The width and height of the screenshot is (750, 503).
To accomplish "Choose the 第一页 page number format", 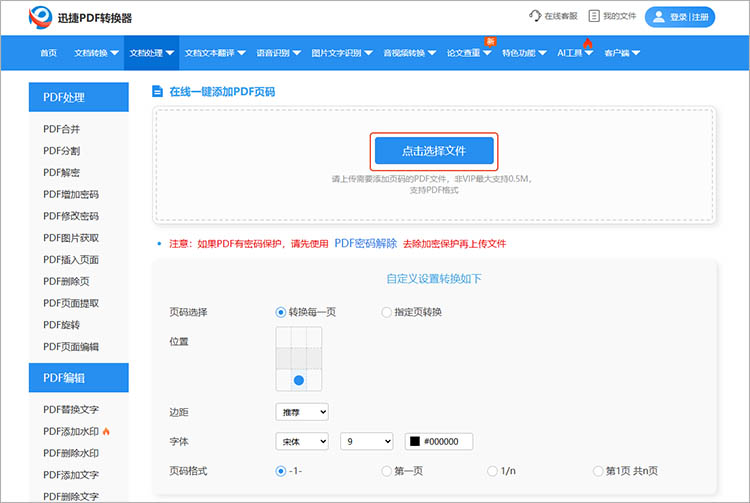I will click(x=386, y=471).
